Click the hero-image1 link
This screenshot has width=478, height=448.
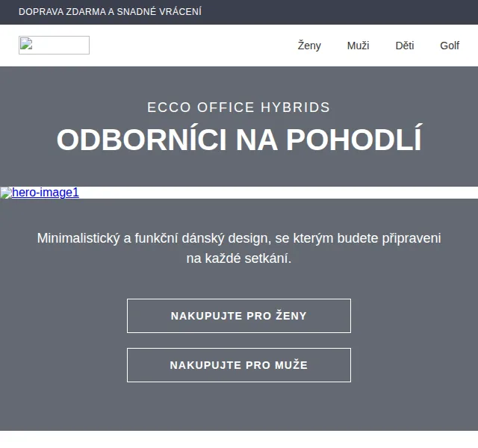(40, 193)
